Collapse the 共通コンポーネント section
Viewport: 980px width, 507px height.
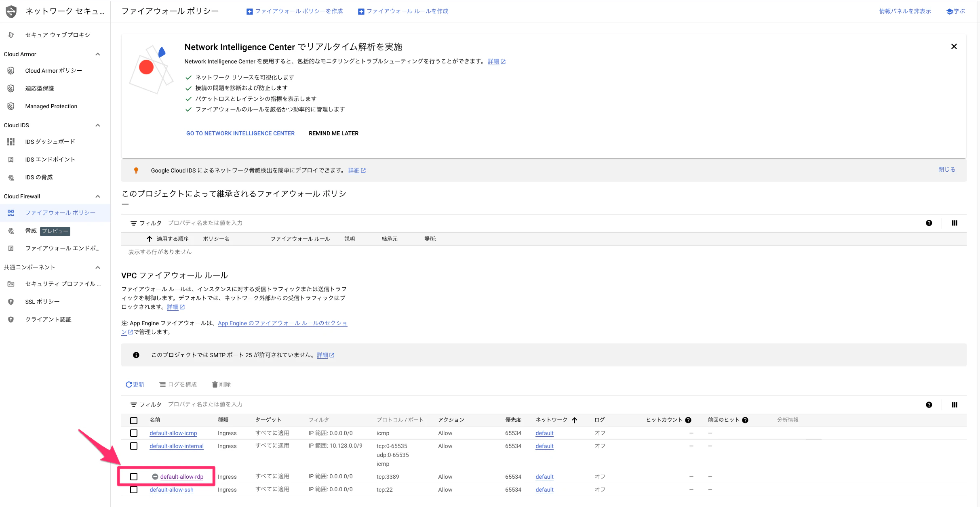[x=97, y=267]
